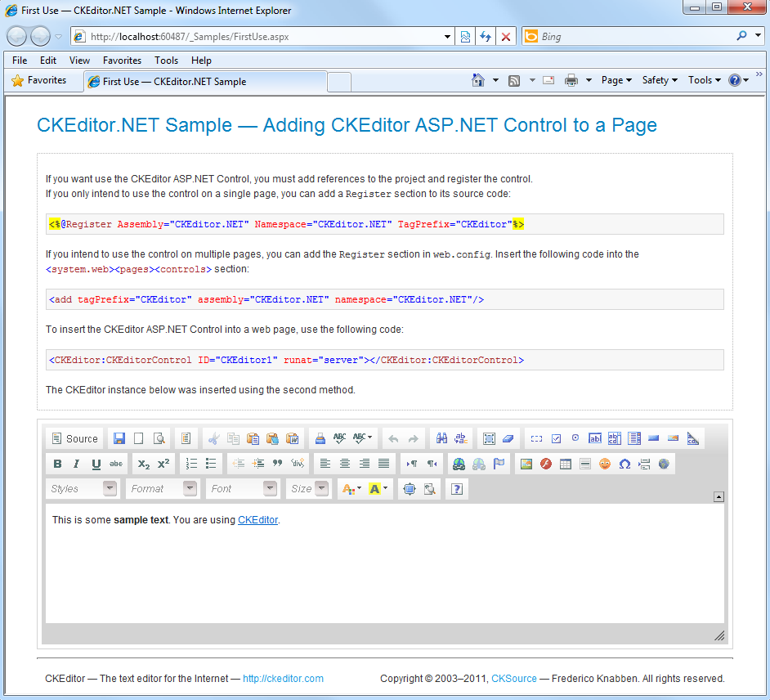Click Paste from Word icon

coord(293,438)
